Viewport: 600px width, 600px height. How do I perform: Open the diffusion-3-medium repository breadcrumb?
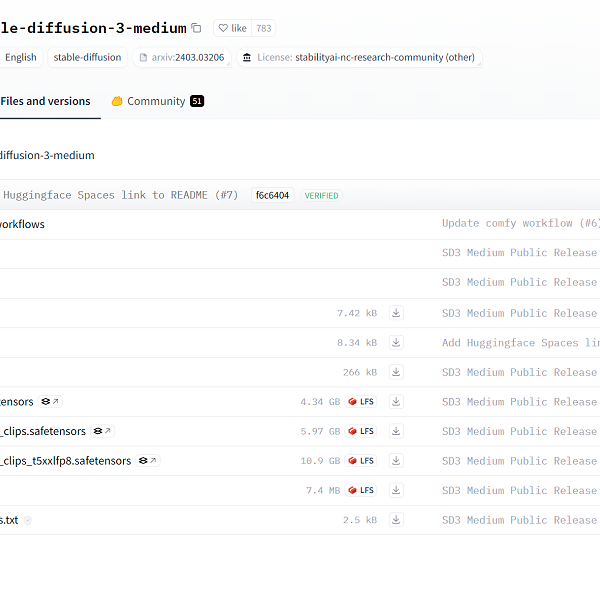coord(47,155)
